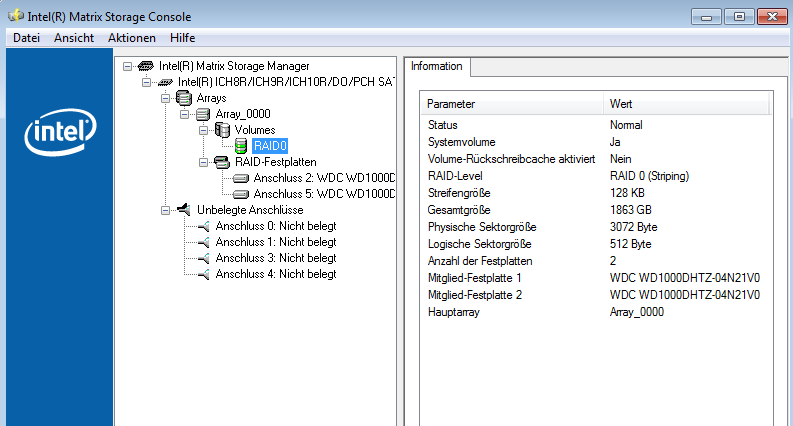This screenshot has height=426, width=793.
Task: Open the Aktionen menu
Action: pos(131,38)
